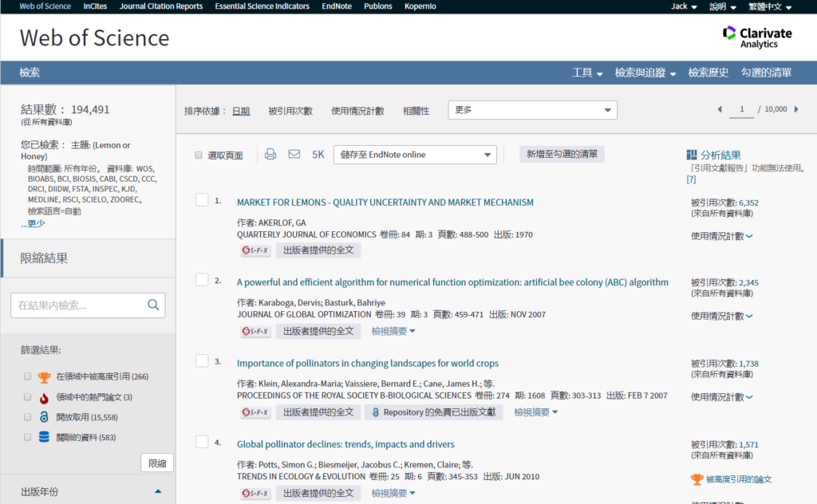Select the checkbox for result 1

point(202,200)
